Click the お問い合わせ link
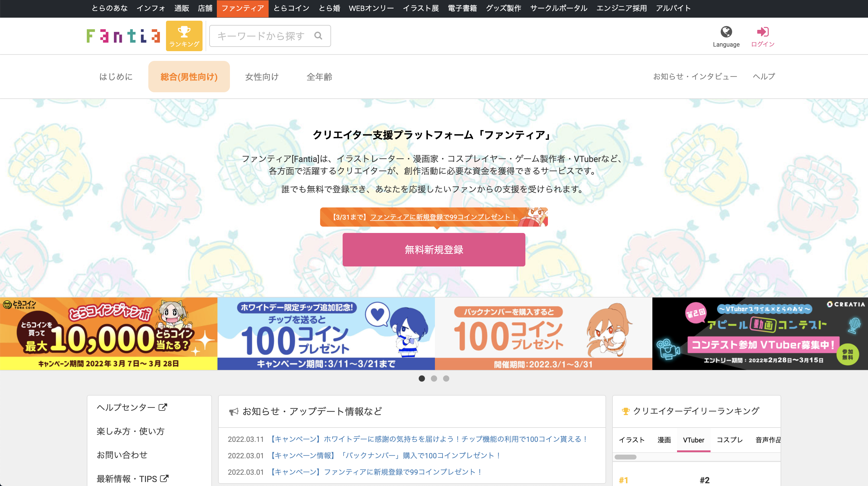This screenshot has height=486, width=868. pyautogui.click(x=122, y=455)
